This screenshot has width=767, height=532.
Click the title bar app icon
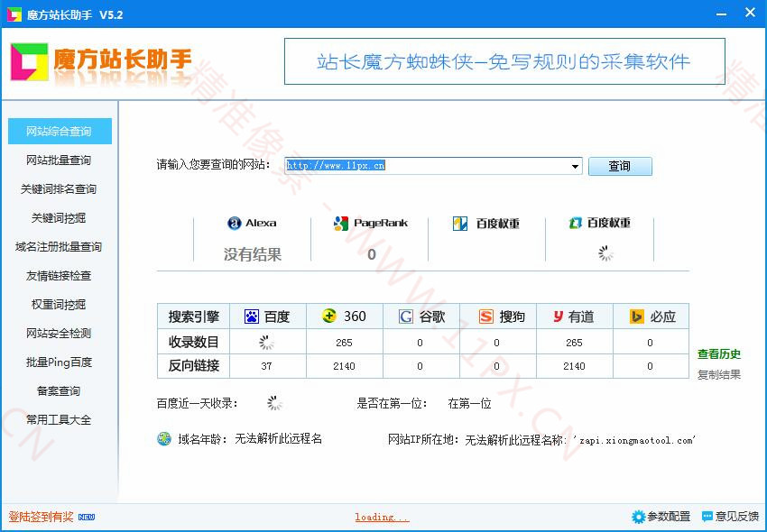[14, 14]
